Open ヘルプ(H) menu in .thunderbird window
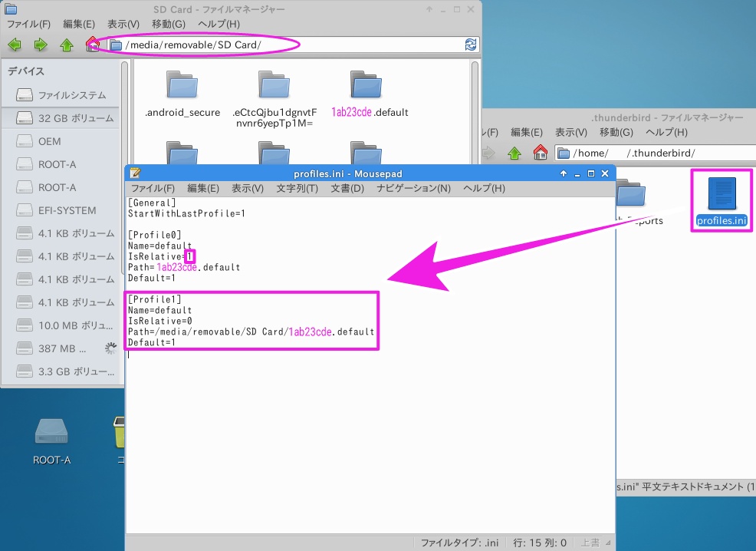 click(x=666, y=132)
